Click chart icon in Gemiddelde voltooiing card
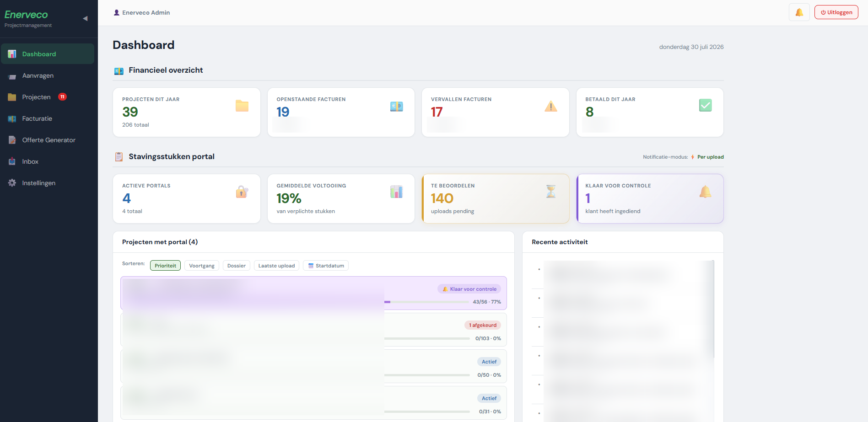The width and height of the screenshot is (868, 422). tap(397, 192)
